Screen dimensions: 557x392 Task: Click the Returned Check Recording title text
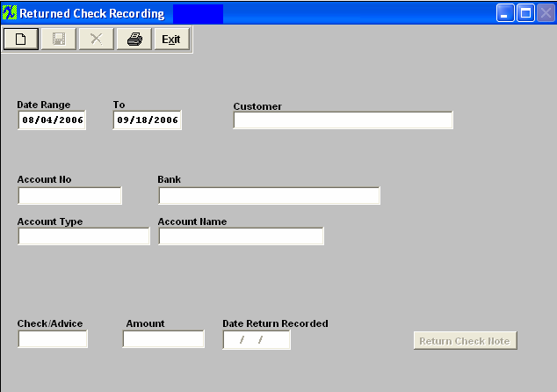point(92,13)
